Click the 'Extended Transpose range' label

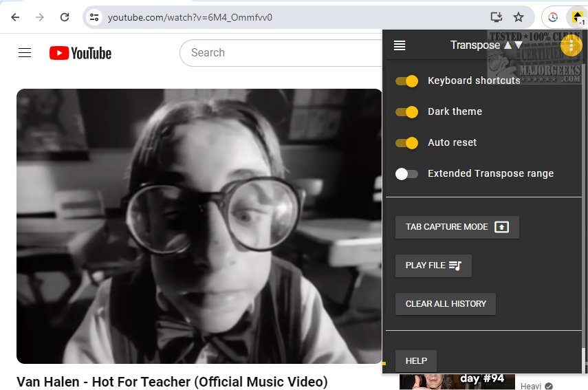(x=490, y=173)
